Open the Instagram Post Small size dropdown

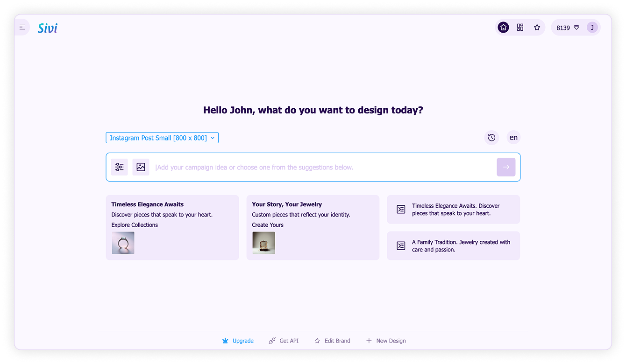162,138
